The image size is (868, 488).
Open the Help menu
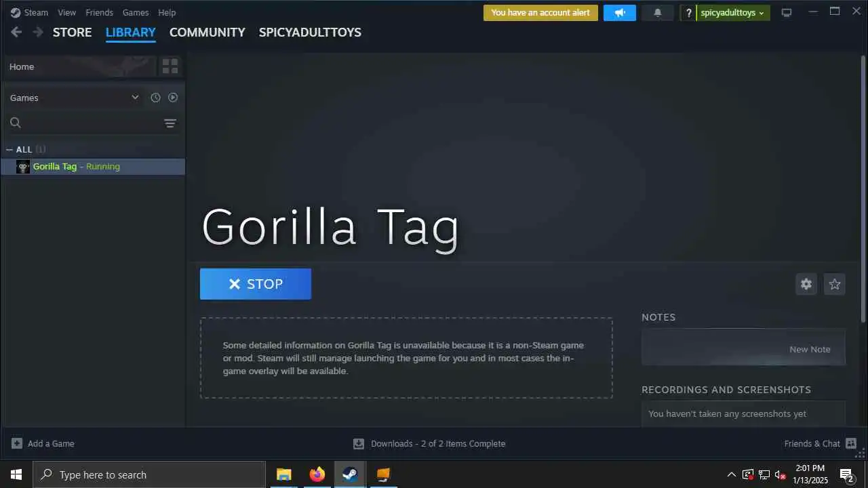(x=167, y=12)
